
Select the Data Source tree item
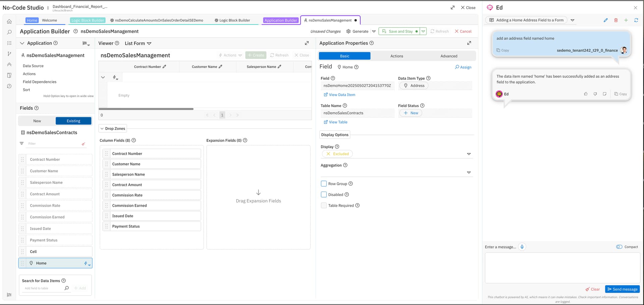[x=33, y=66]
